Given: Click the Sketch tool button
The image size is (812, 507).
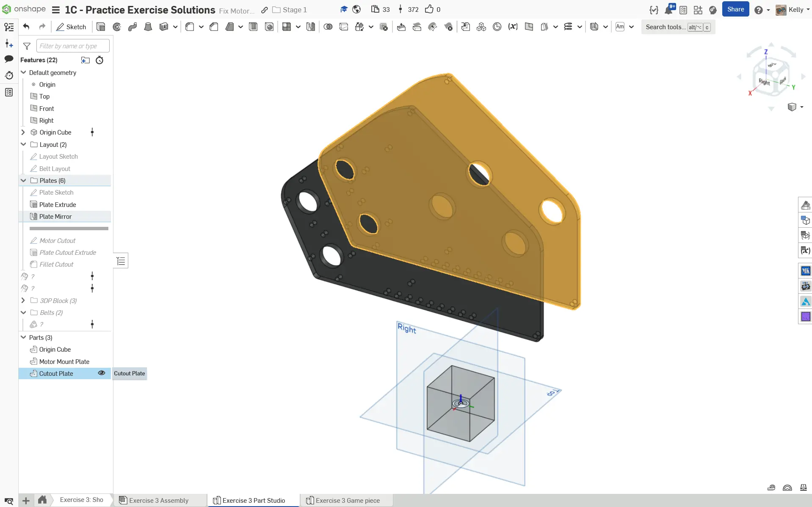Looking at the screenshot, I should click(x=71, y=27).
